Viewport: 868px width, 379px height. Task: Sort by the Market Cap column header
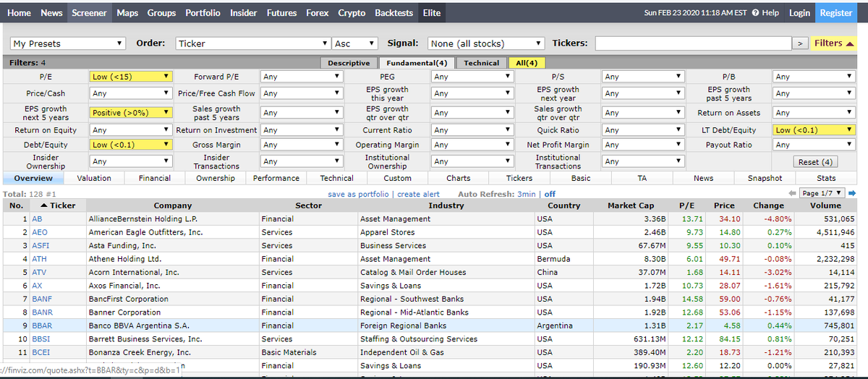tap(631, 205)
